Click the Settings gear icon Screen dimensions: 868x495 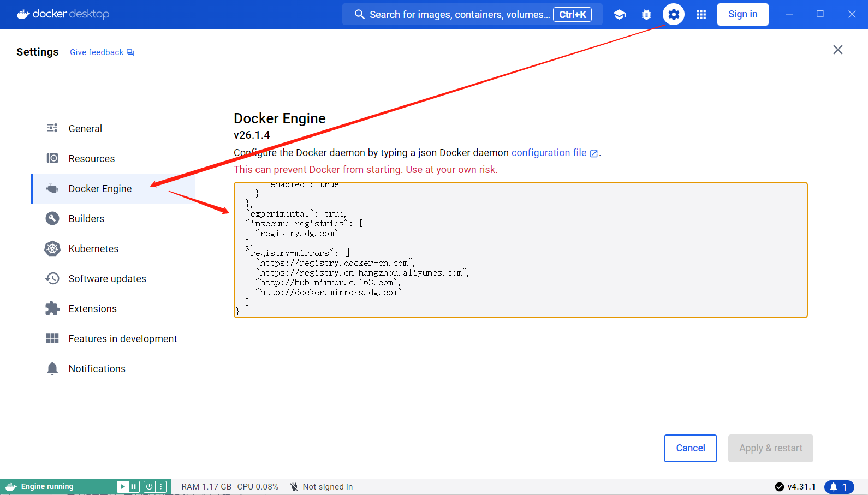click(674, 15)
